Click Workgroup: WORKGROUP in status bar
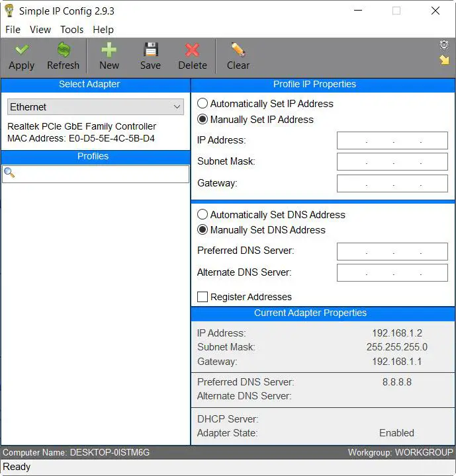Viewport: 456px width, 476px height. coord(400,452)
